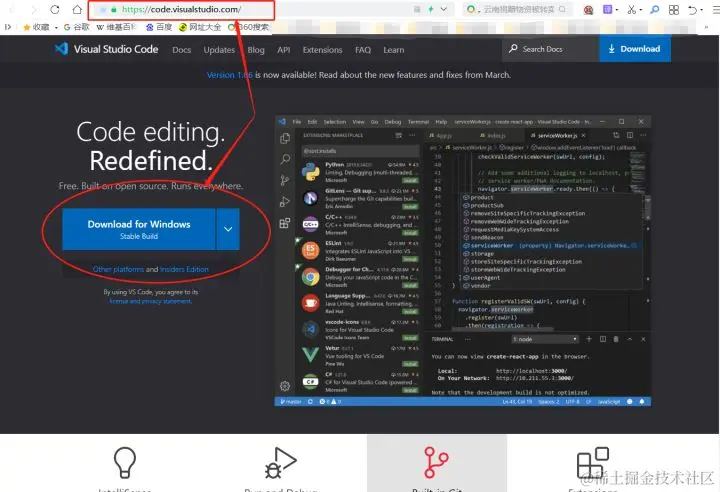Open the Insiders Edition link
The height and width of the screenshot is (492, 720).
184,269
